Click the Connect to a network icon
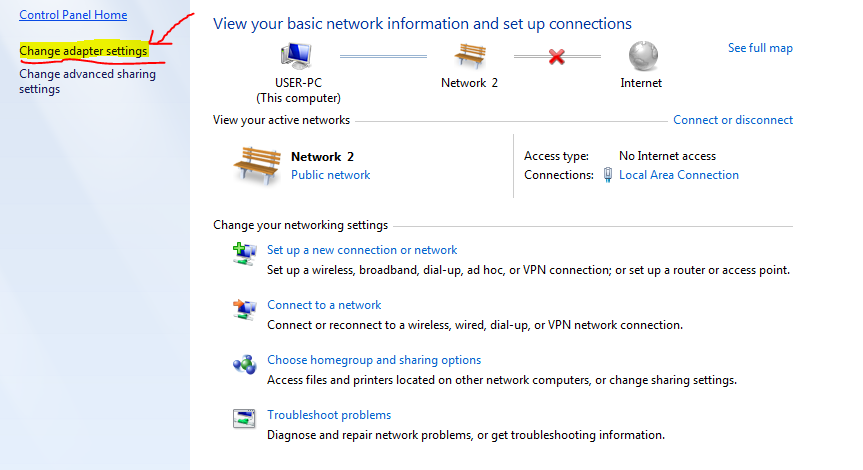This screenshot has height=470, width=863. [244, 309]
